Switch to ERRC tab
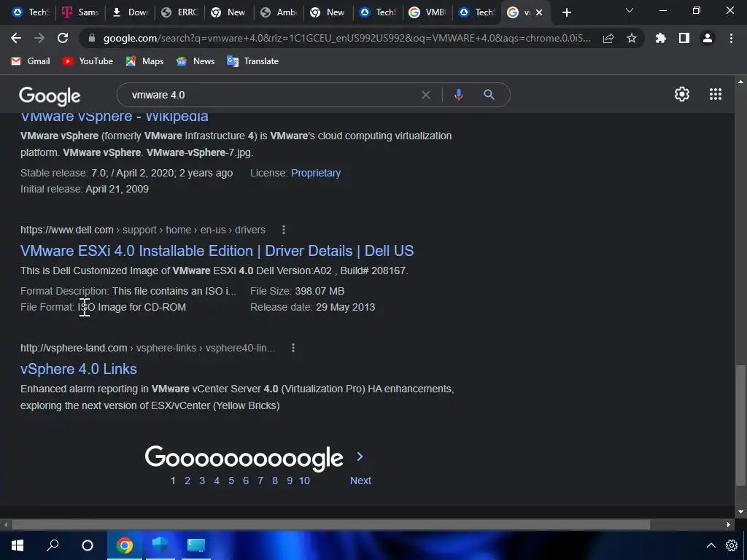 pos(179,12)
